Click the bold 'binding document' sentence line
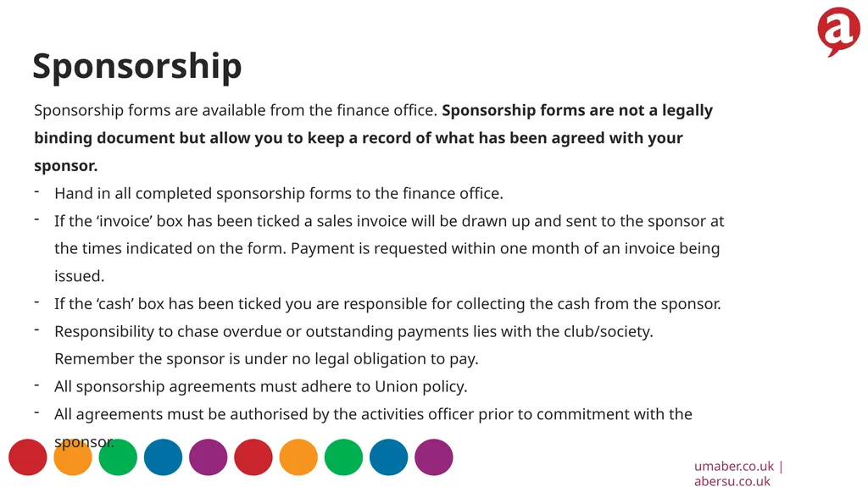 359,138
